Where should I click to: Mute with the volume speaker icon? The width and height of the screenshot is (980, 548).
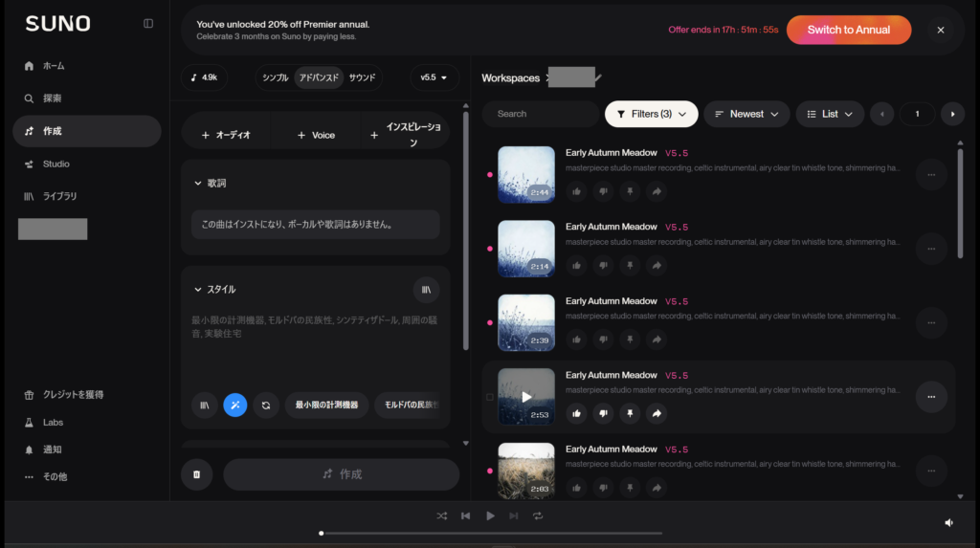[948, 523]
